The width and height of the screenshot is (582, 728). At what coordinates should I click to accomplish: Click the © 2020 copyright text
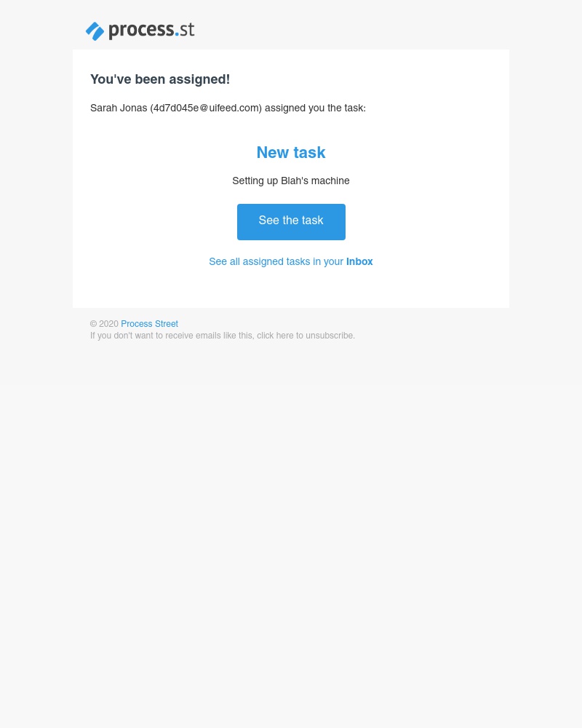click(x=105, y=324)
